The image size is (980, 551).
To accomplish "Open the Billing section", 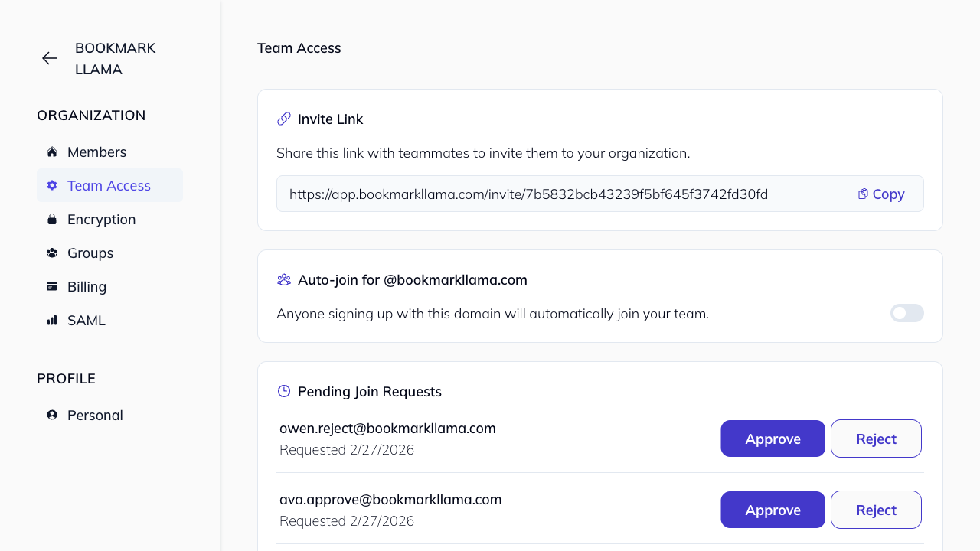I will click(x=87, y=287).
